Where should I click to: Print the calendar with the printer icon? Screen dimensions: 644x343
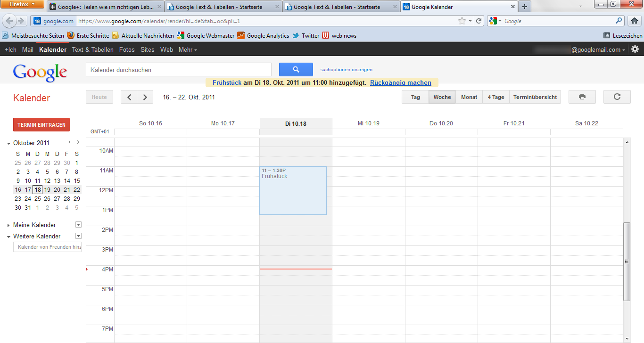point(582,97)
